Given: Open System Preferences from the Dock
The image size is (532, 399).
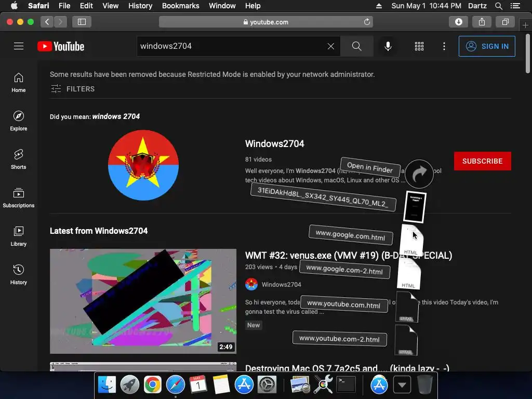Looking at the screenshot, I should point(267,384).
